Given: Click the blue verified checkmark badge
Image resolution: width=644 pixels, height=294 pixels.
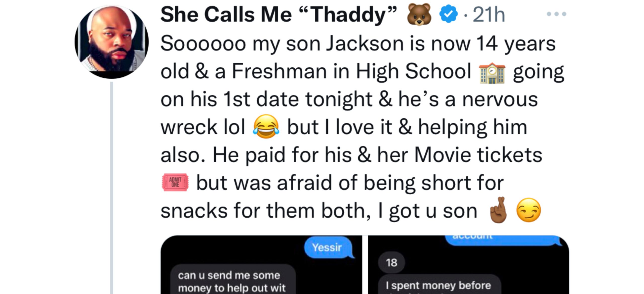Looking at the screenshot, I should pyautogui.click(x=448, y=15).
